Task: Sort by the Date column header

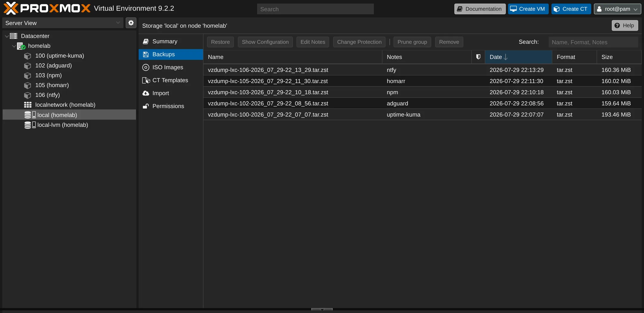Action: pos(518,57)
